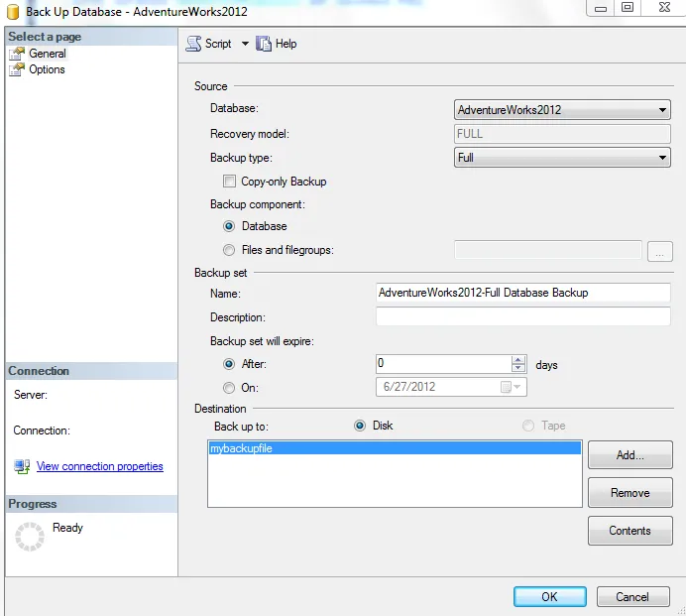Click the filegroups text field

tap(548, 250)
